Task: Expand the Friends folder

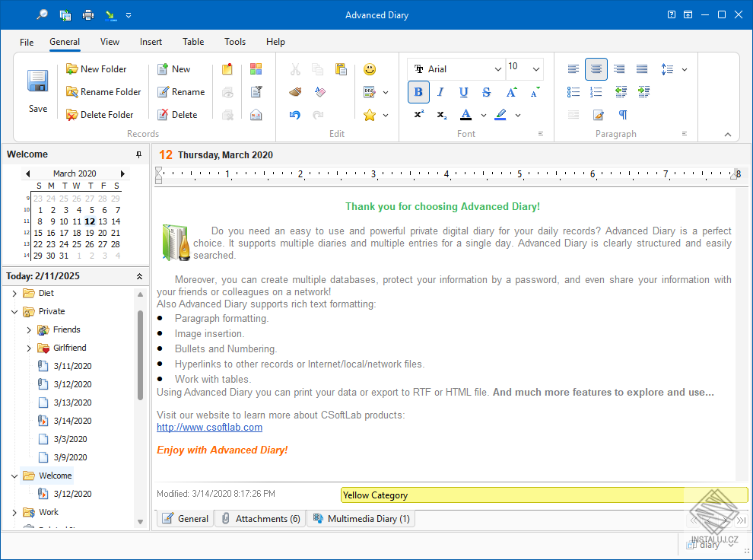Action: (x=29, y=329)
